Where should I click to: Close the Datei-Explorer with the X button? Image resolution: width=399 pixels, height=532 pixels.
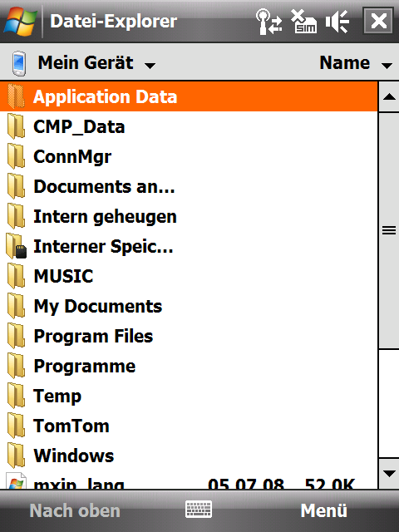point(379,21)
